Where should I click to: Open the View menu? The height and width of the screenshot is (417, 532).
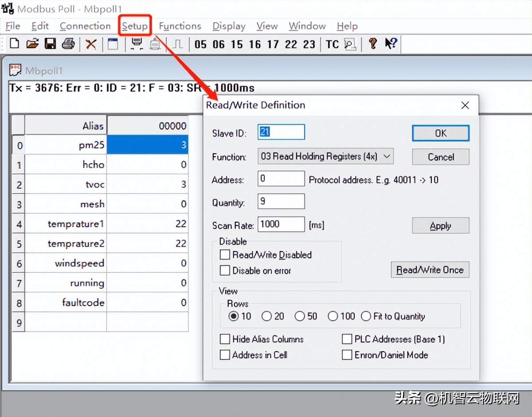[267, 26]
